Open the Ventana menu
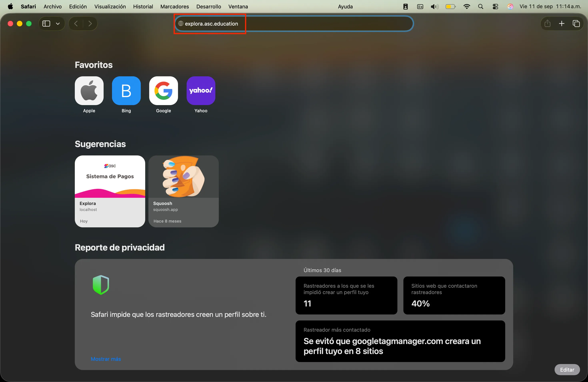 coord(238,6)
